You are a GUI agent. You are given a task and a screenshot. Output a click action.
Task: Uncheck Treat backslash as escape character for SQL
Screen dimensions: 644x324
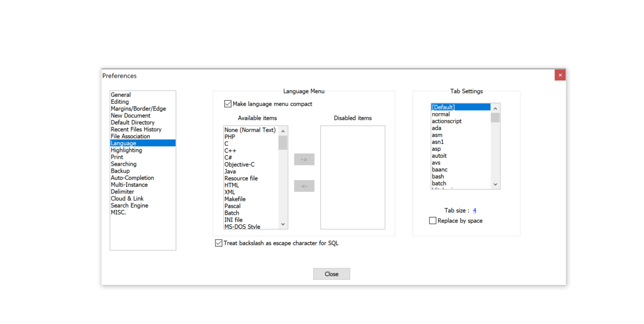[218, 242]
